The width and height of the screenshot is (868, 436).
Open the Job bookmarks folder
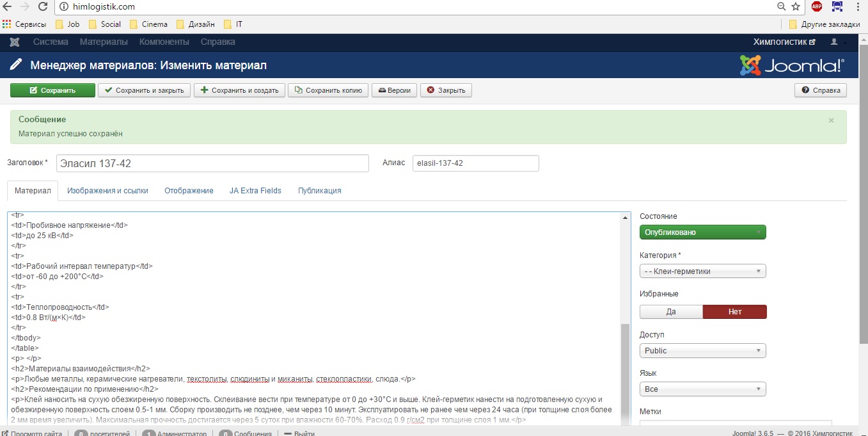point(67,24)
